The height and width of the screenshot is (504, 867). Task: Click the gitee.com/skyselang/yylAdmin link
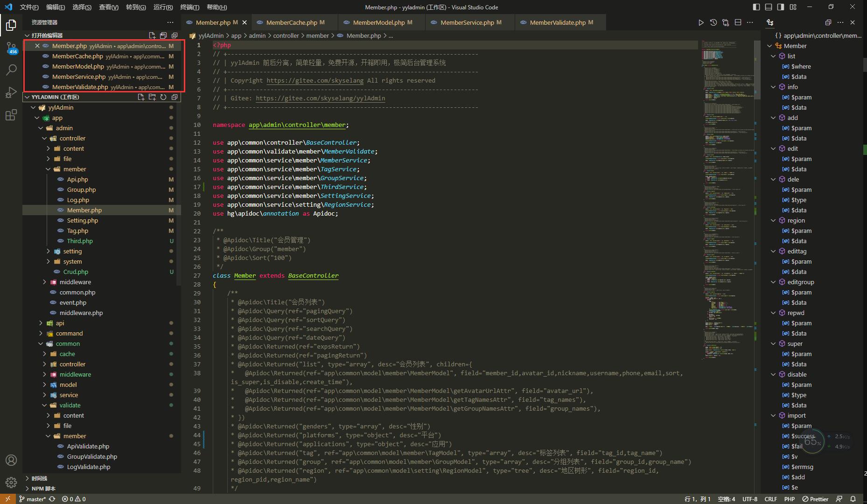[x=320, y=98]
